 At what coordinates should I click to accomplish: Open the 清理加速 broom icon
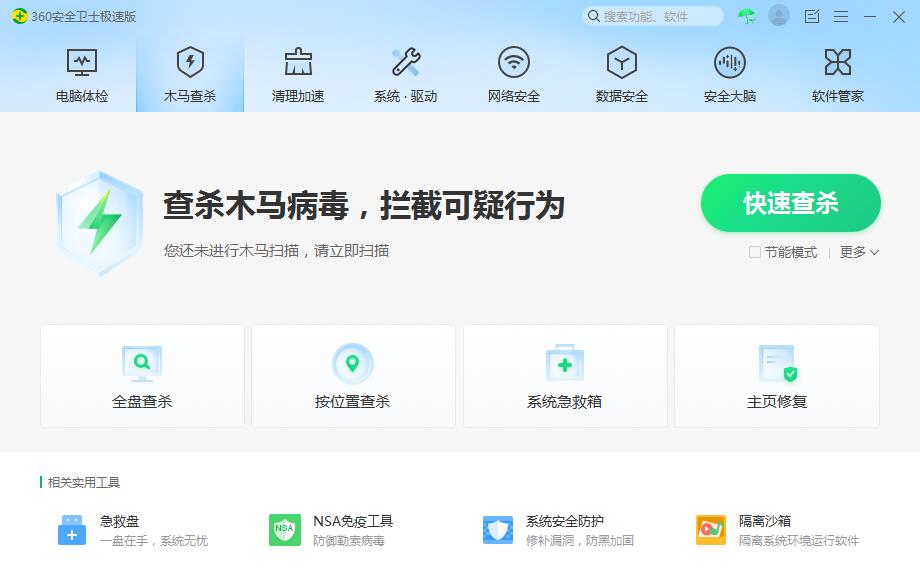point(298,62)
